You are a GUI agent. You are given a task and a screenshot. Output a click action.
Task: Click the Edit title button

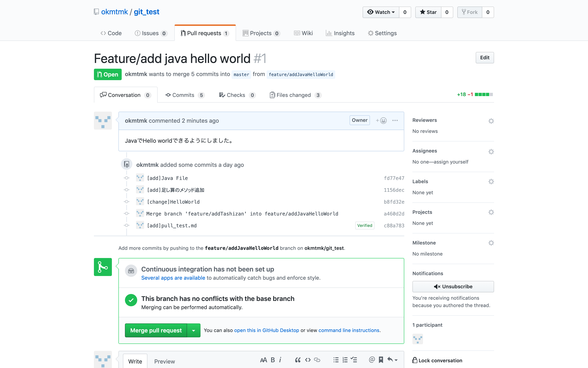pos(484,58)
